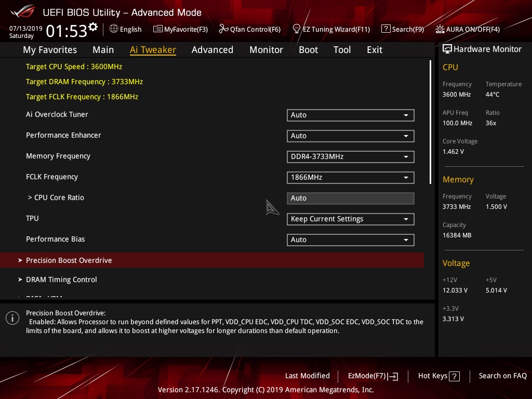
Task: Click the language globe icon
Action: click(x=114, y=29)
